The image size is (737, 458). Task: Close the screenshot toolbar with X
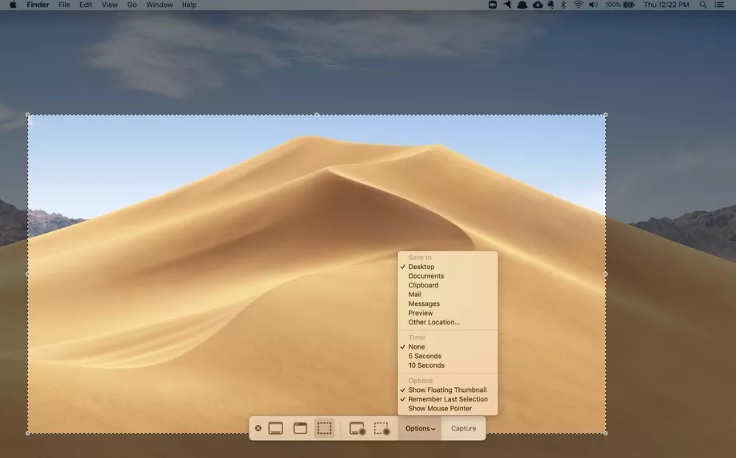click(x=258, y=428)
